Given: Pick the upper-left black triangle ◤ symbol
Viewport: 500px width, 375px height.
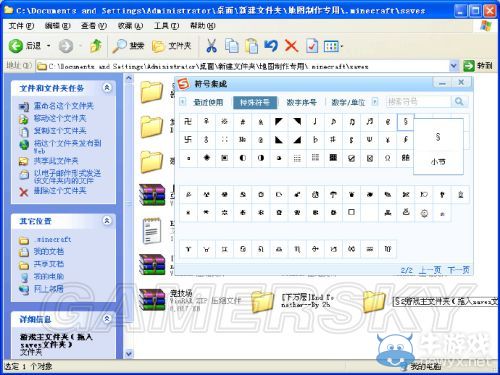Looking at the screenshot, I should point(279,122).
